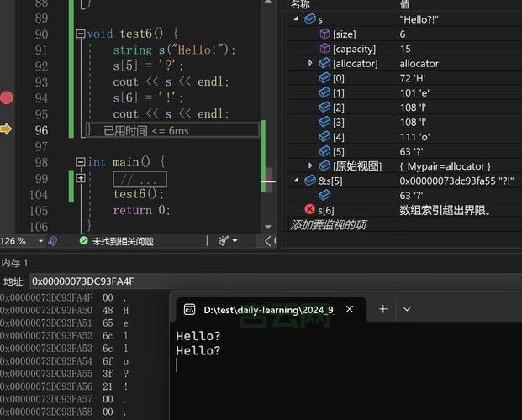The width and height of the screenshot is (522, 420).
Task: Collapse the main function code block
Action: (80, 162)
